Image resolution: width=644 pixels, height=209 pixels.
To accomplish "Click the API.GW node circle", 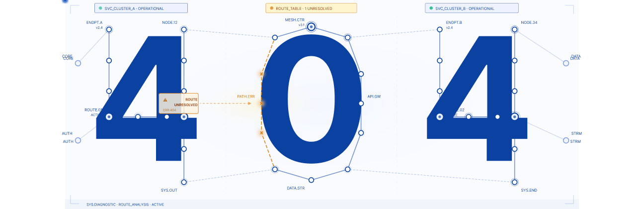I will (x=361, y=103).
